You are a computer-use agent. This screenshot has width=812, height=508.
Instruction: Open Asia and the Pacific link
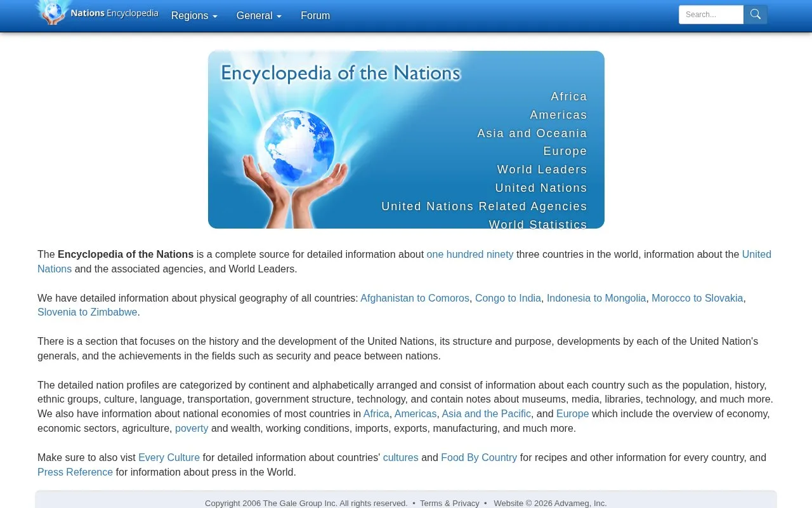click(487, 414)
